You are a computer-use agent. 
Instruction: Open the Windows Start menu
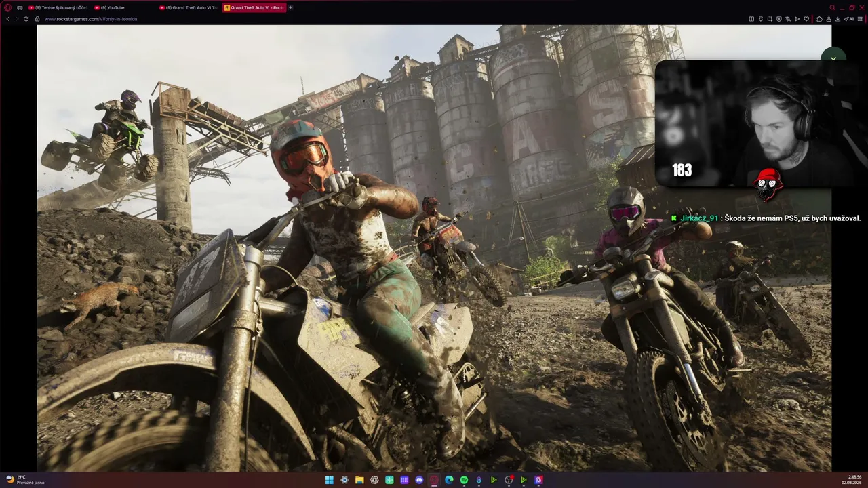pos(330,480)
